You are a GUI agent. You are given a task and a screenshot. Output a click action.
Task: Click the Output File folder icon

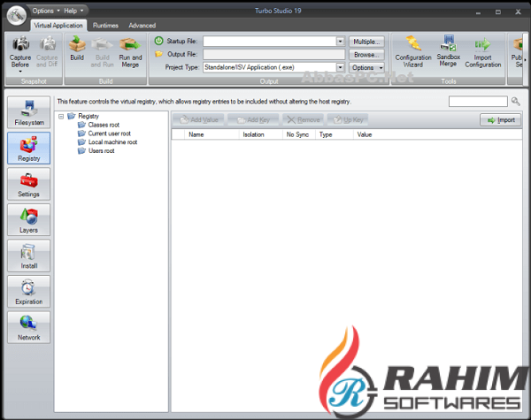tap(158, 54)
